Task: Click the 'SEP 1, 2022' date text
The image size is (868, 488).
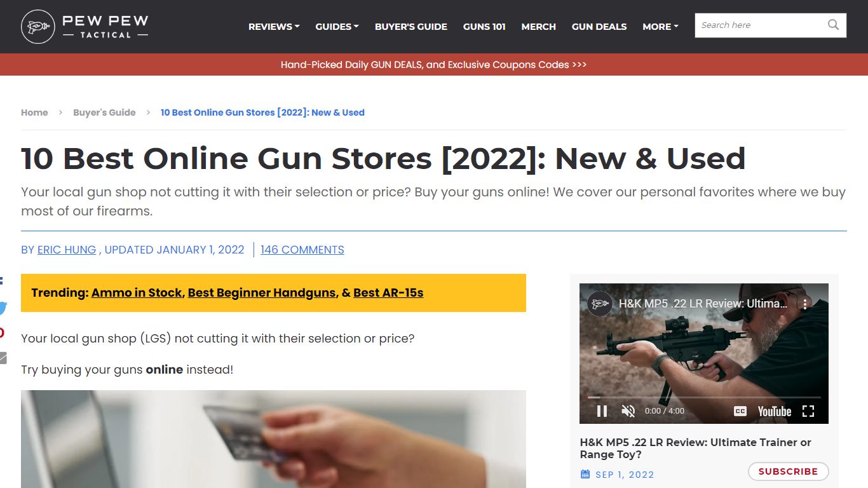Action: tap(625, 475)
